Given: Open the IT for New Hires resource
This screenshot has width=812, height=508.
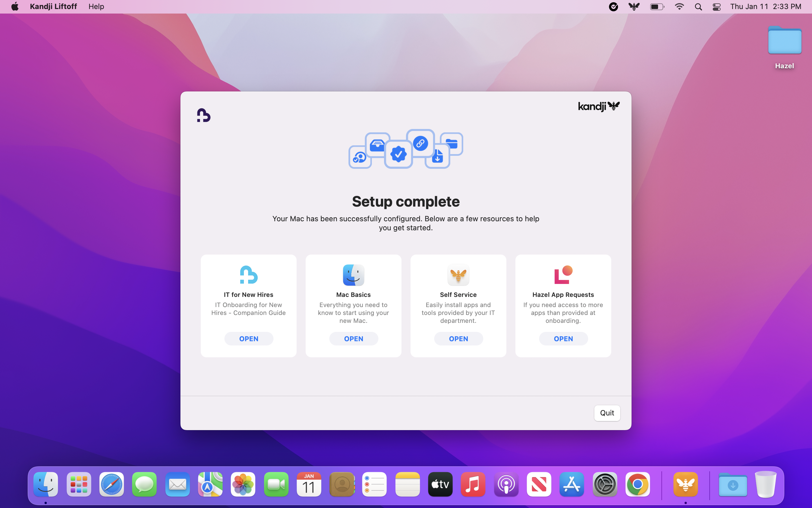Looking at the screenshot, I should point(249,339).
